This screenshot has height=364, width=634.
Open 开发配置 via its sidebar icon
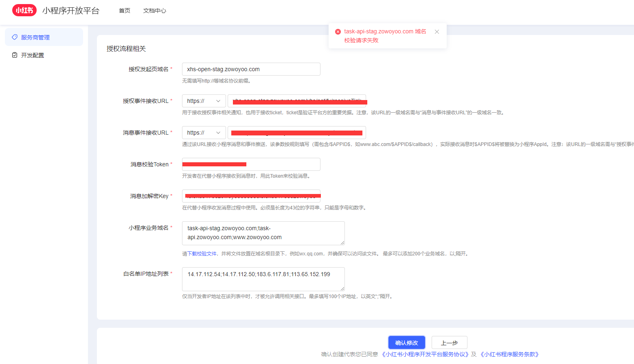15,55
